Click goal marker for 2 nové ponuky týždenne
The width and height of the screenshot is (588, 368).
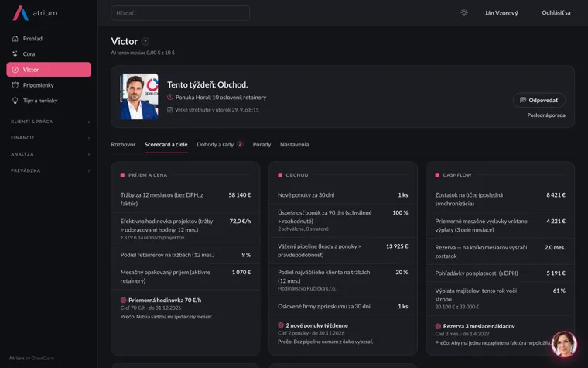click(x=281, y=325)
